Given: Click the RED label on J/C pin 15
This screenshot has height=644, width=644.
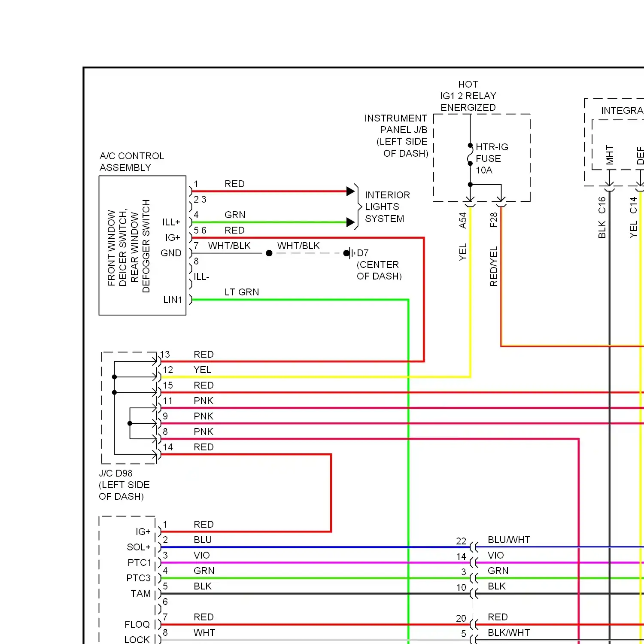Looking at the screenshot, I should [x=204, y=385].
